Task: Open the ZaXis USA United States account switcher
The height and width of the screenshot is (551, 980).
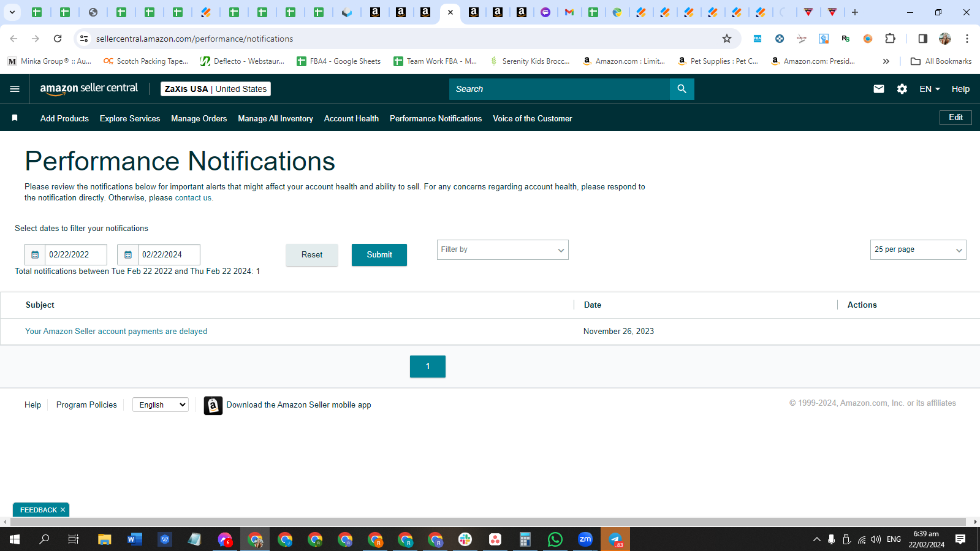Action: point(216,89)
